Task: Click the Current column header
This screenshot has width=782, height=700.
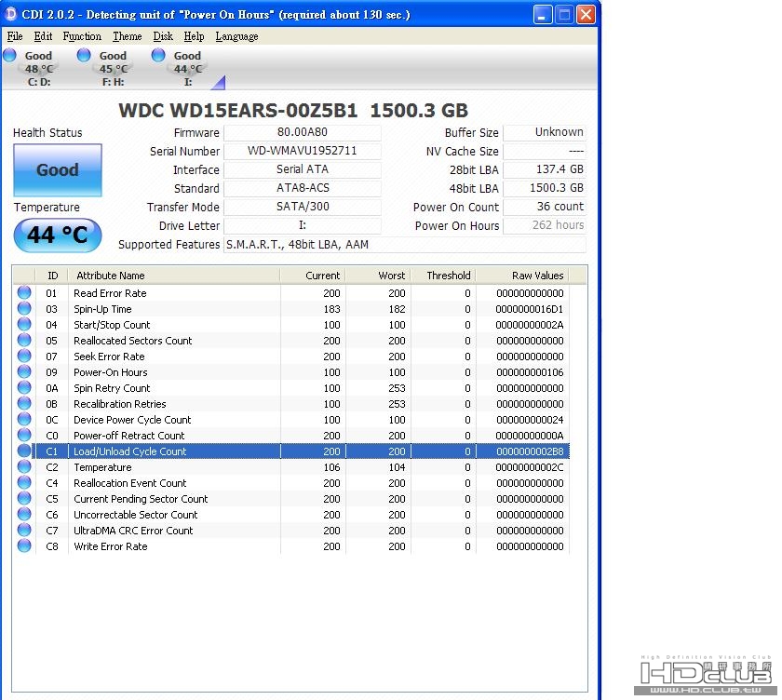Action: 313,276
